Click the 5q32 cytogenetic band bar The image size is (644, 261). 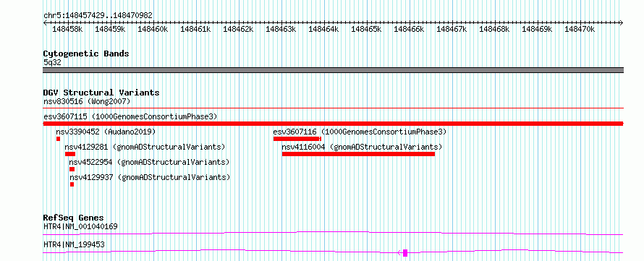(x=333, y=70)
